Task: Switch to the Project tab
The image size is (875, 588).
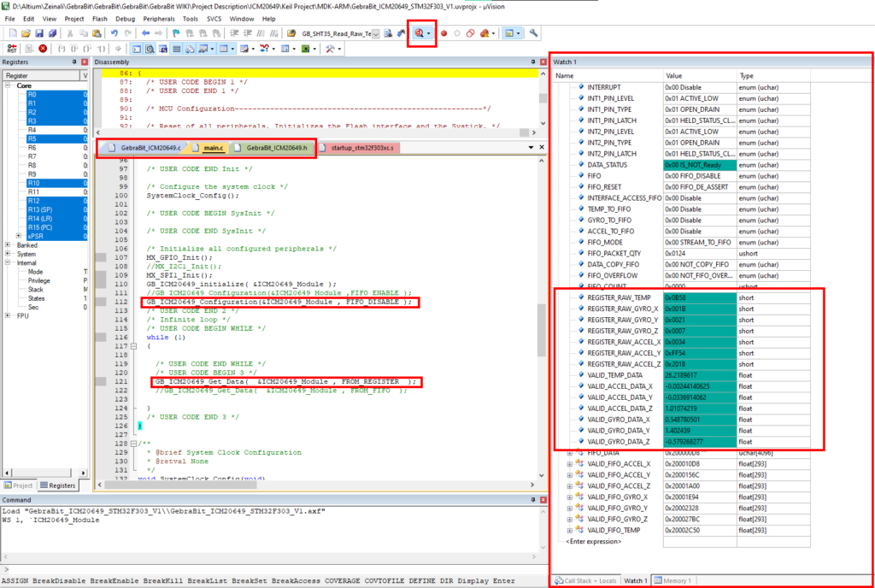Action: [x=19, y=485]
